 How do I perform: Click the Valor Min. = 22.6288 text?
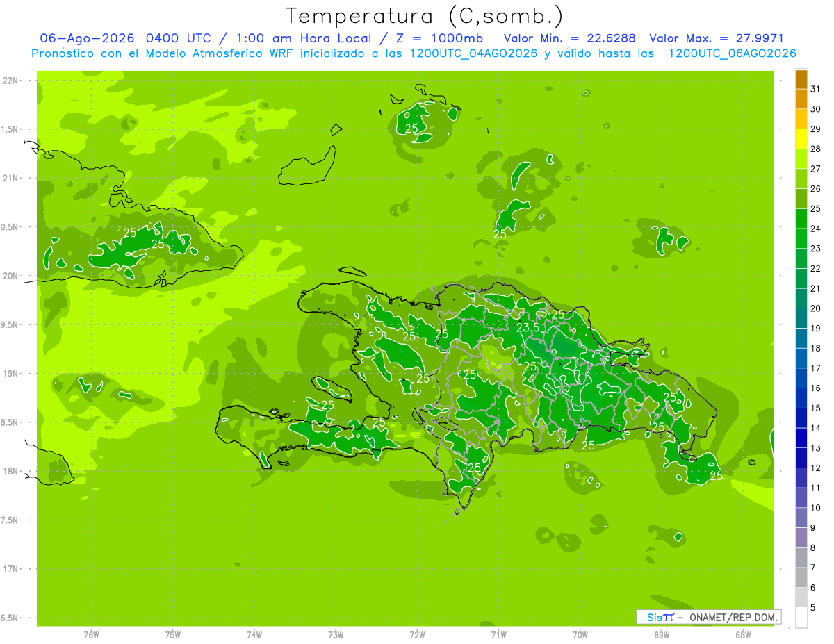pyautogui.click(x=570, y=38)
